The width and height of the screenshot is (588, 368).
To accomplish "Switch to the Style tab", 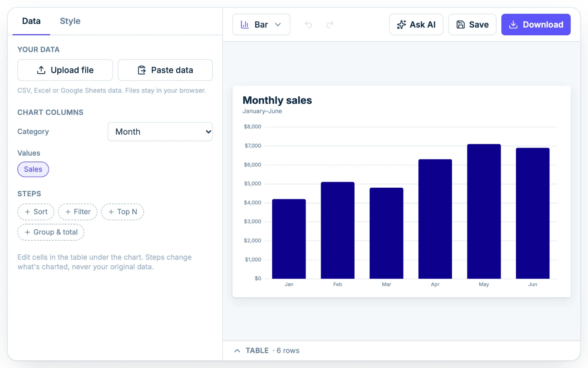I will [x=70, y=21].
